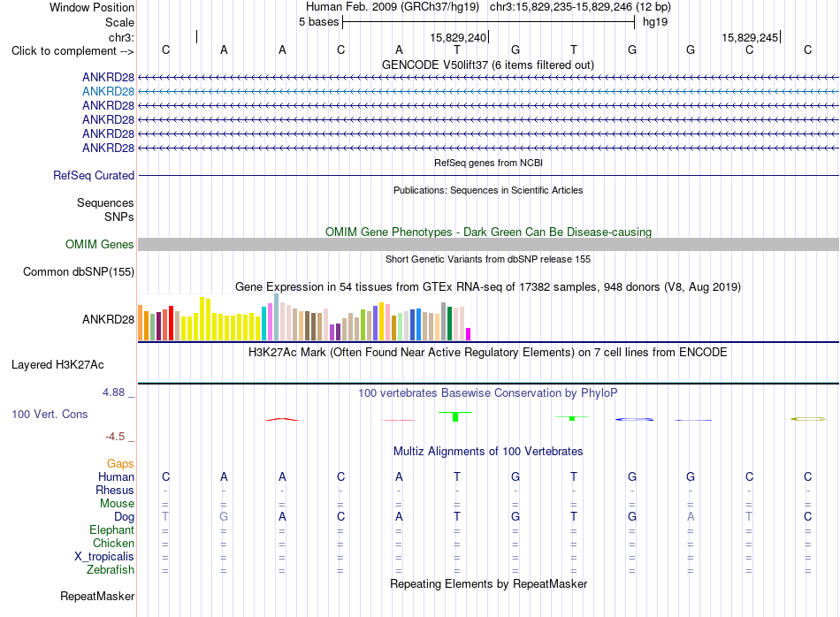The image size is (840, 617).
Task: Click the -4.5 PhyloP lower axis value
Action: click(x=115, y=437)
